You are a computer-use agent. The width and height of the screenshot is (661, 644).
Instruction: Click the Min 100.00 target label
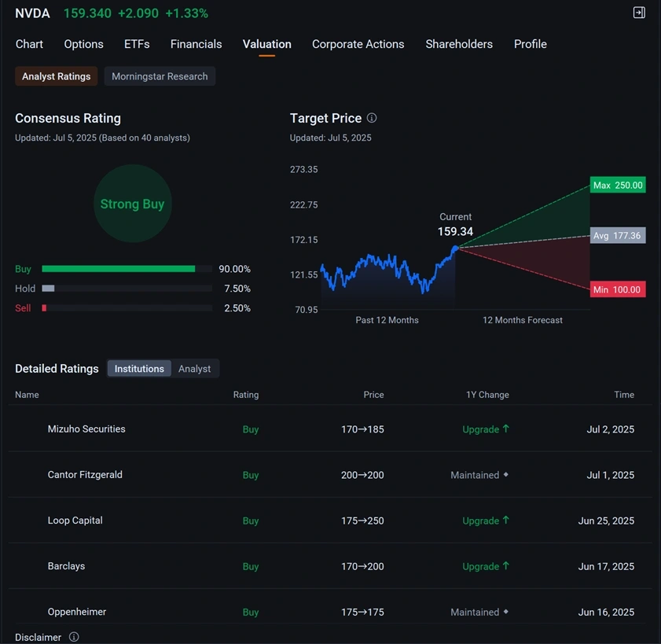point(618,289)
